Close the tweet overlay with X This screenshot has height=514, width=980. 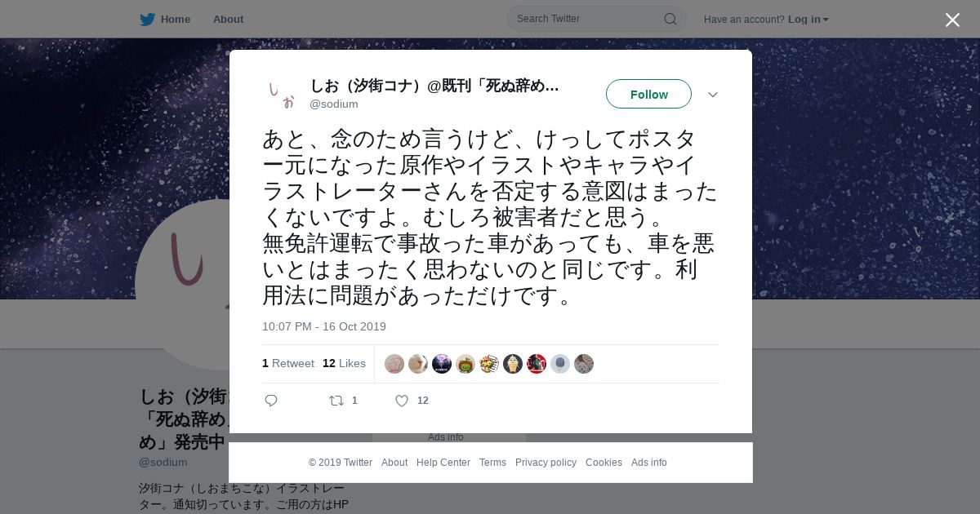tap(952, 20)
